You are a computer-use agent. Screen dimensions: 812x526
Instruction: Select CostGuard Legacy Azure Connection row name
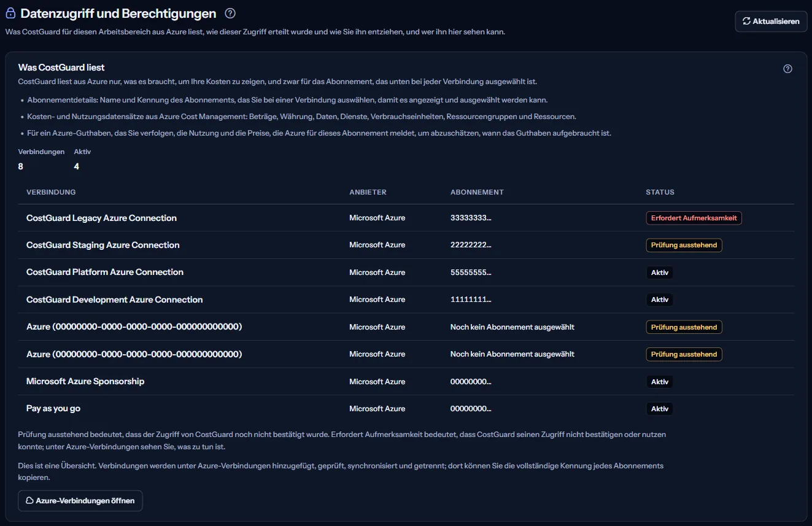point(101,218)
